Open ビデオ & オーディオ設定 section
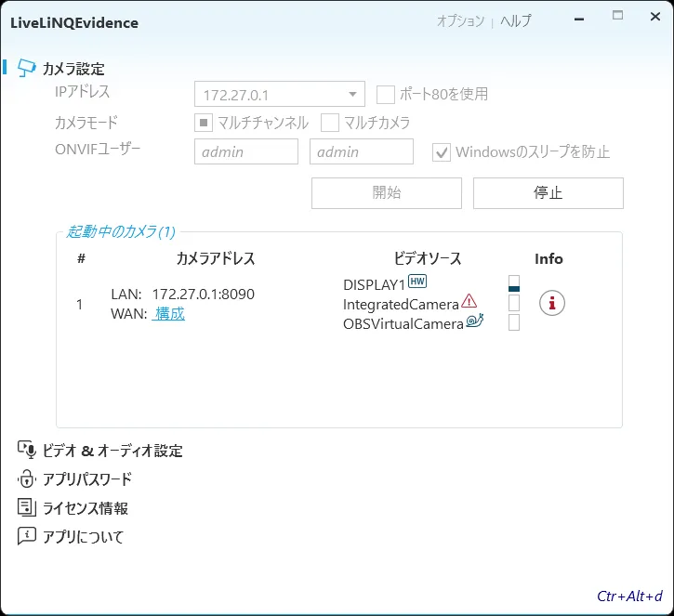This screenshot has width=674, height=616. click(112, 451)
